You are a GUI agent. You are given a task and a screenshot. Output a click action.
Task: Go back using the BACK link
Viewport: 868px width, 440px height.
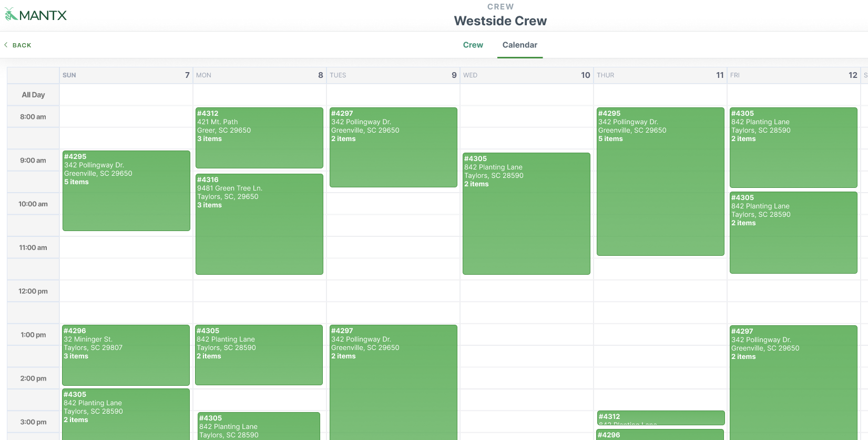[18, 45]
